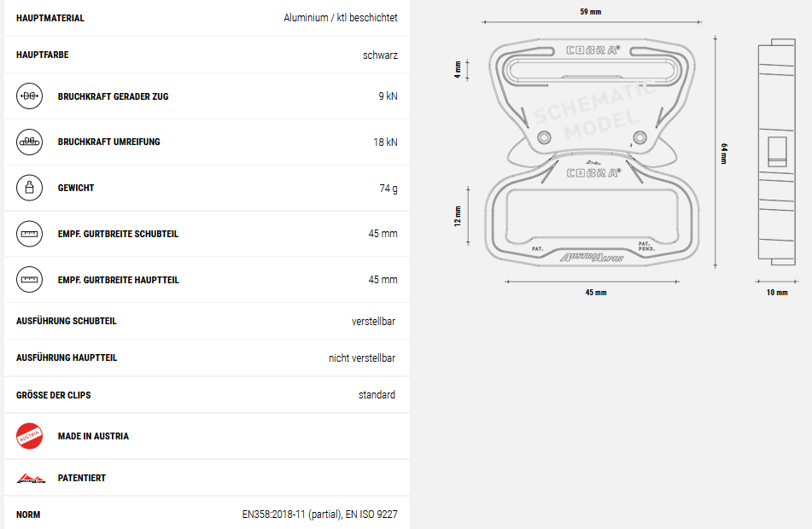The image size is (812, 529).
Task: Click the AustriAlpin patent logo icon
Action: pos(31,479)
